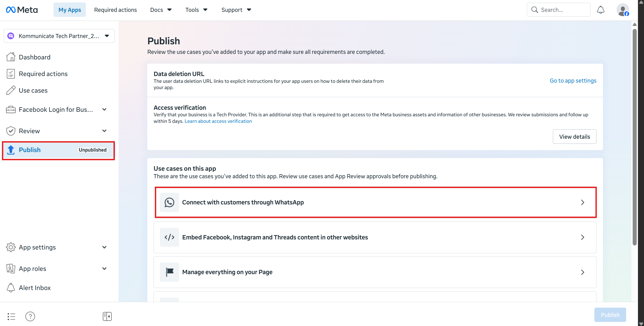Open Manage everything on your Page

(x=375, y=272)
